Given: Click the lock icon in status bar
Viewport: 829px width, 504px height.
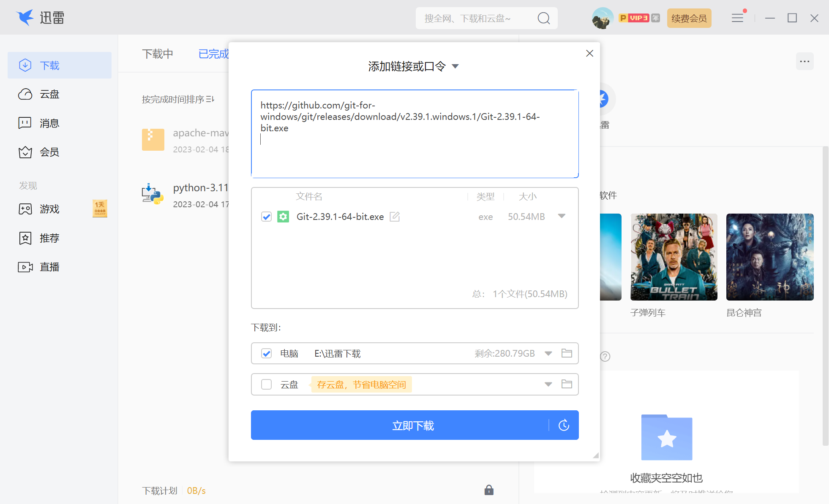Looking at the screenshot, I should 489,490.
